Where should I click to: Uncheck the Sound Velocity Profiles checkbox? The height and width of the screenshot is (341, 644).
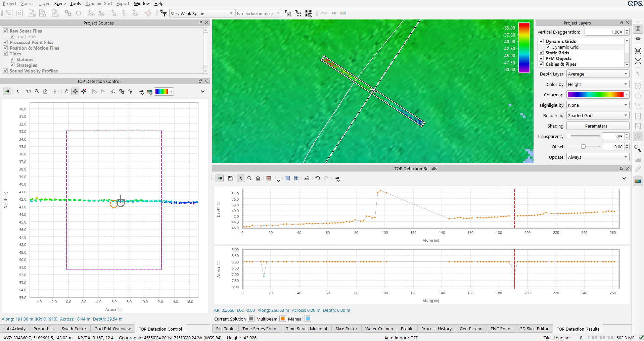coord(5,71)
